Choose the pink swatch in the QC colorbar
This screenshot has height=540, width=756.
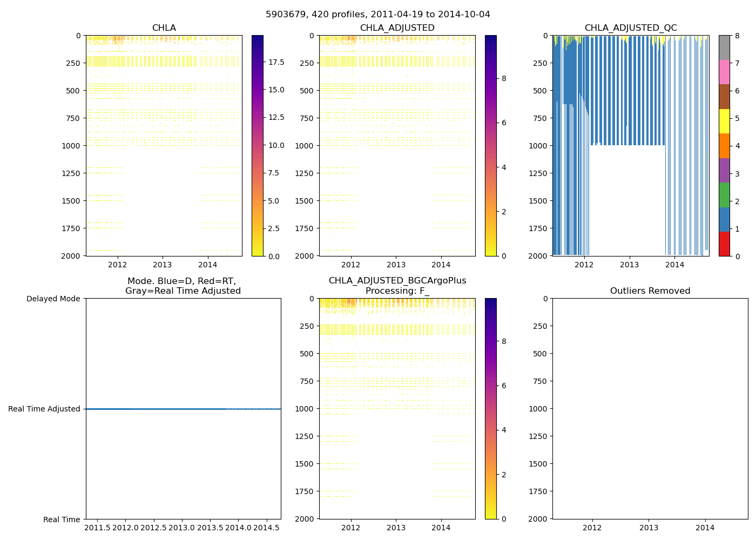tap(724, 72)
